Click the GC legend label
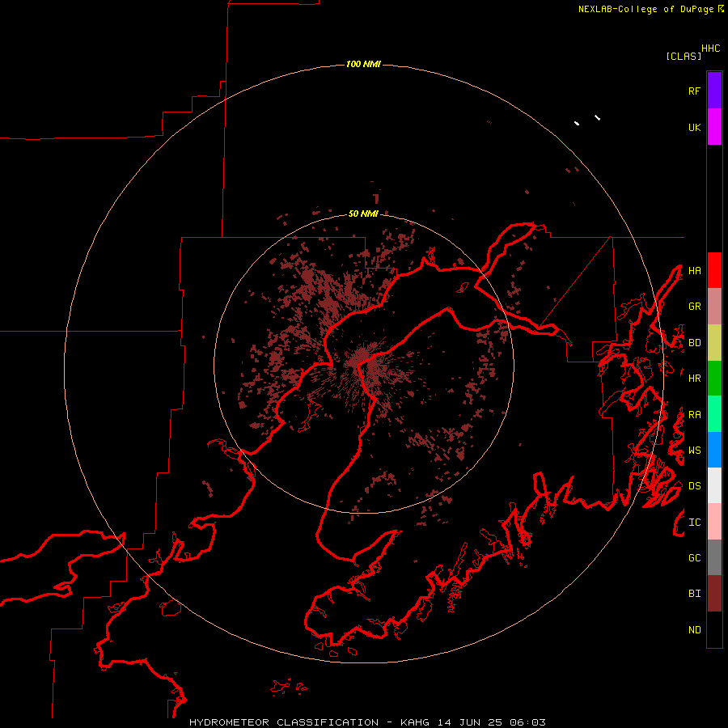This screenshot has width=728, height=728. pyautogui.click(x=694, y=558)
